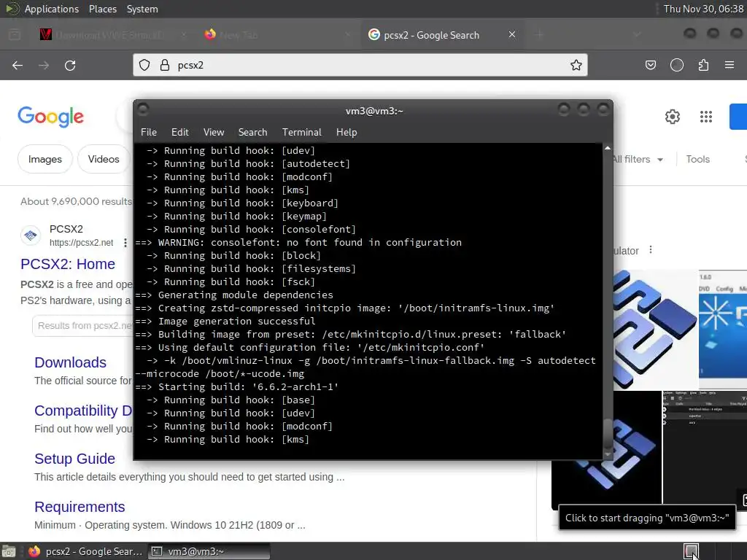Reload the page in Firefox

70,65
